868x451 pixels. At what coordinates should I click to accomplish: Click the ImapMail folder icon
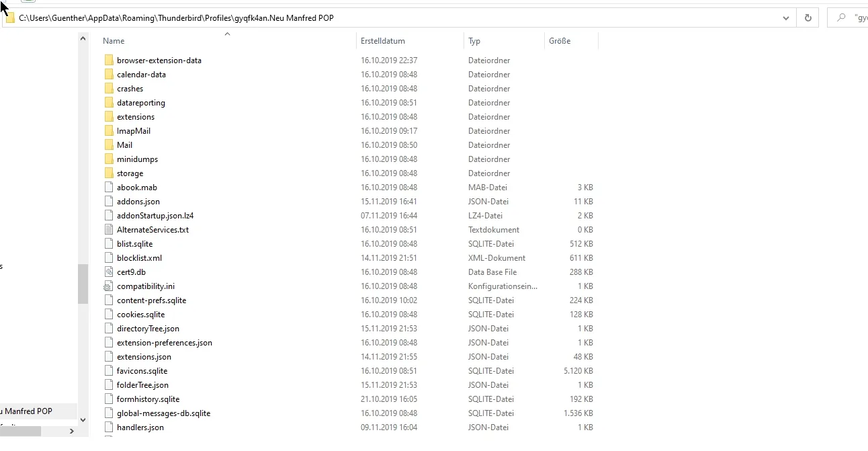[109, 131]
